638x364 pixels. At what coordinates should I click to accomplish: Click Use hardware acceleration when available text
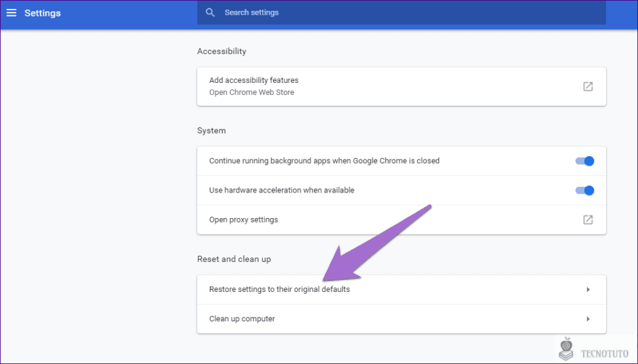(281, 191)
